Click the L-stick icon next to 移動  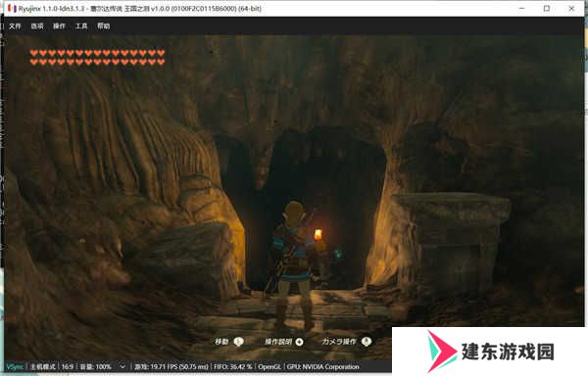click(238, 342)
